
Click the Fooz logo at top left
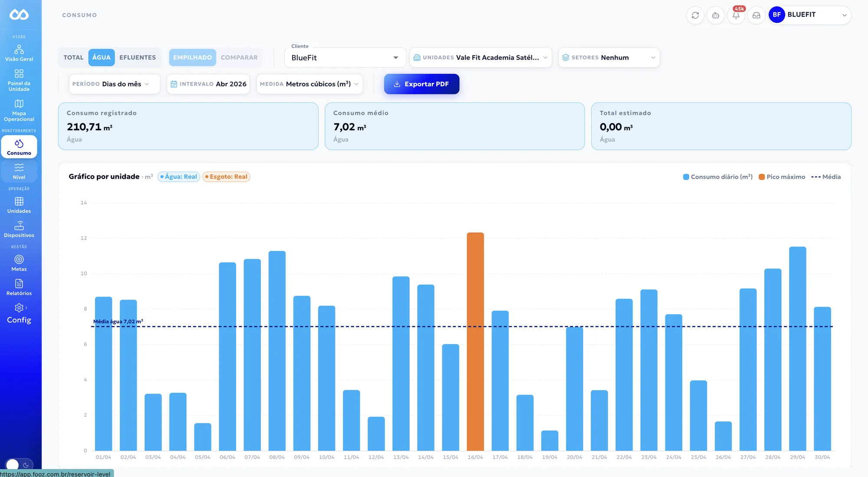tap(19, 15)
